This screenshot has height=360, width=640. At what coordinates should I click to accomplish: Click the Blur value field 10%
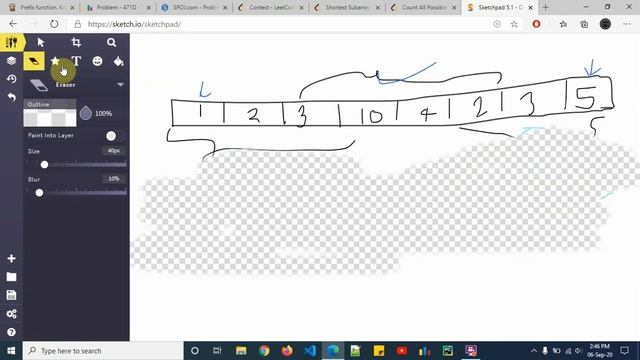(114, 179)
